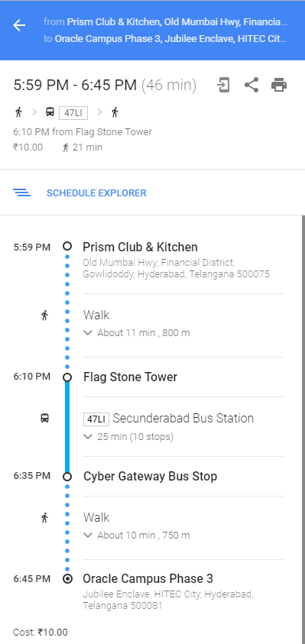Open SCHEDULE EXPLORER
Viewport: 305px width, 644px height.
pos(96,193)
